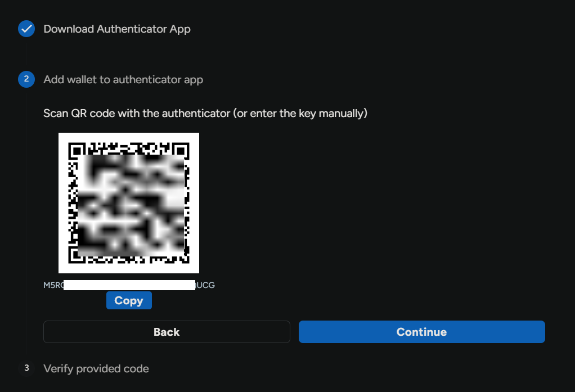Copy the authenticator secret key
Image resolution: width=575 pixels, height=392 pixels.
click(129, 300)
